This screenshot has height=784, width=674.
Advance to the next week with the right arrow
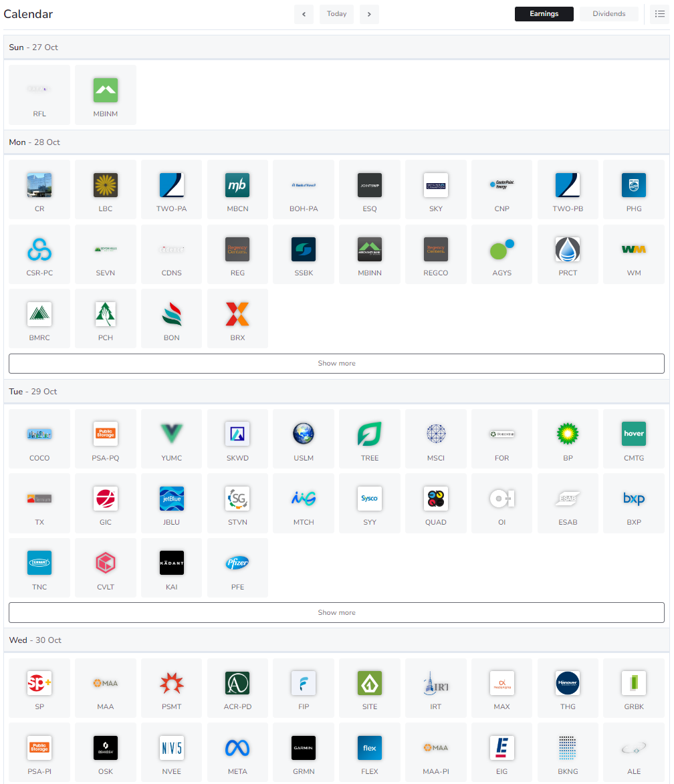pyautogui.click(x=369, y=14)
